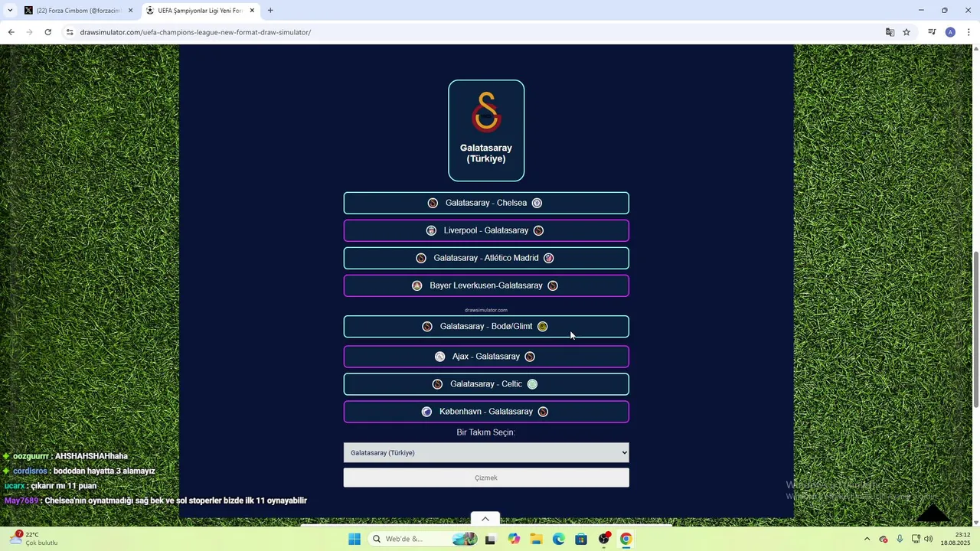This screenshot has width=980, height=551.
Task: Click the page vertical scrollbar thumb
Action: click(975, 329)
